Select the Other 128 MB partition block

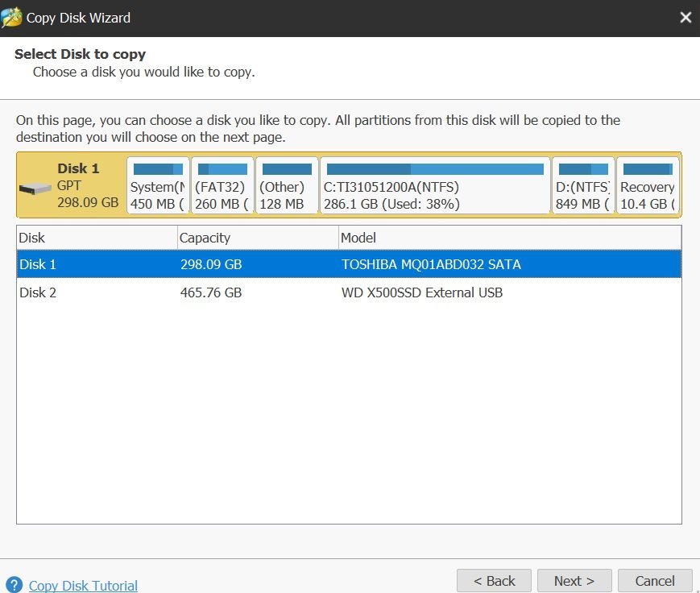click(287, 185)
